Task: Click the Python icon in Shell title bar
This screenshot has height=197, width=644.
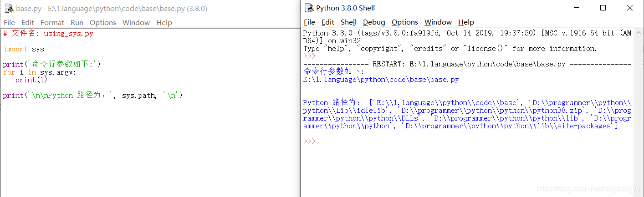Action: (x=309, y=8)
